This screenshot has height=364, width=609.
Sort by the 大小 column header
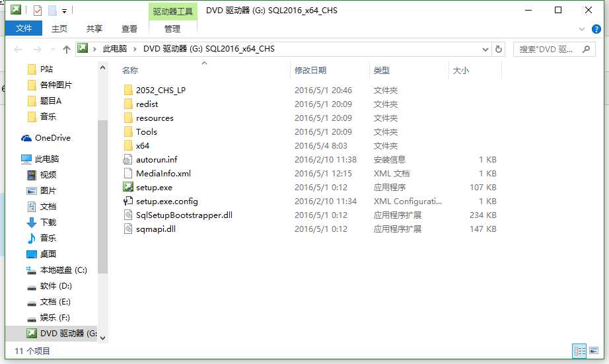click(x=460, y=70)
